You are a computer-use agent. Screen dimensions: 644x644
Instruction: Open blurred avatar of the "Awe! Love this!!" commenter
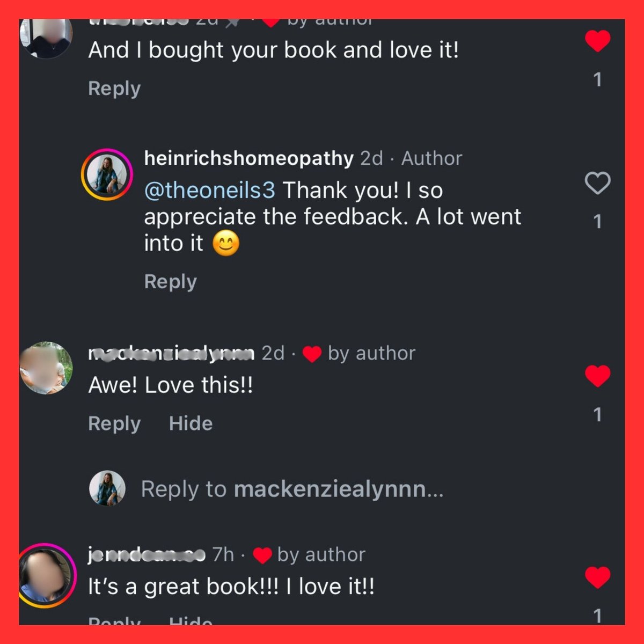pyautogui.click(x=46, y=368)
